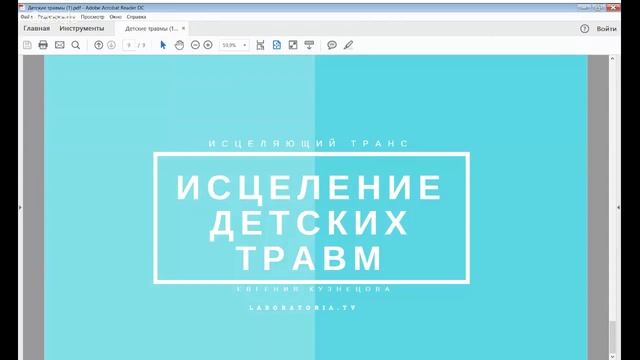Open help question mark icon

(x=584, y=29)
